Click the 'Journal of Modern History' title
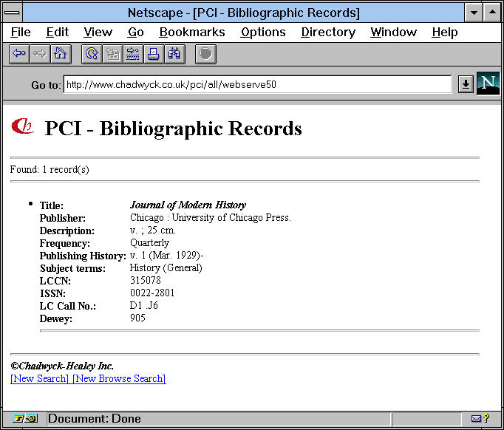Screen dimensions: 504x430 (188, 205)
